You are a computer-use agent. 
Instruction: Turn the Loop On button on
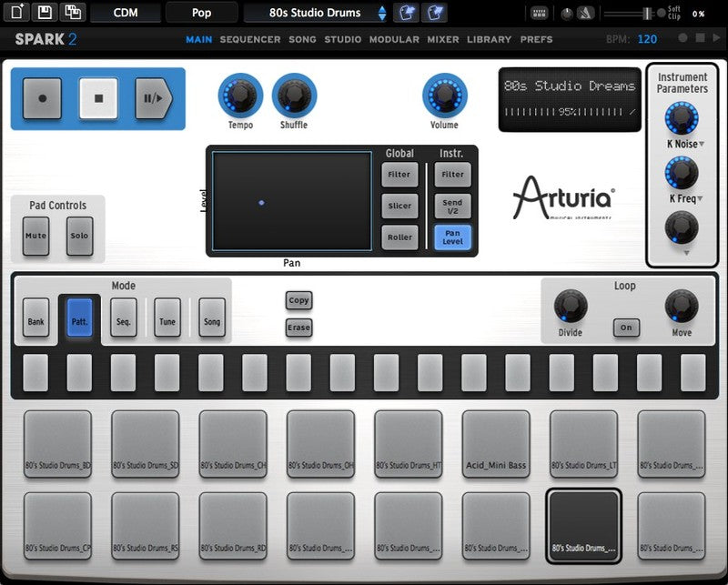tap(626, 328)
